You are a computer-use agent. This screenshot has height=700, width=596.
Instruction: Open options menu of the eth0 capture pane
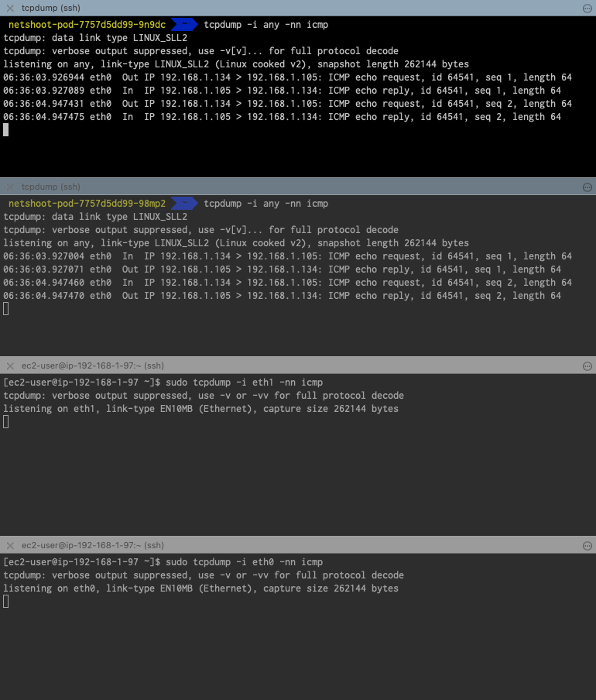pyautogui.click(x=587, y=546)
